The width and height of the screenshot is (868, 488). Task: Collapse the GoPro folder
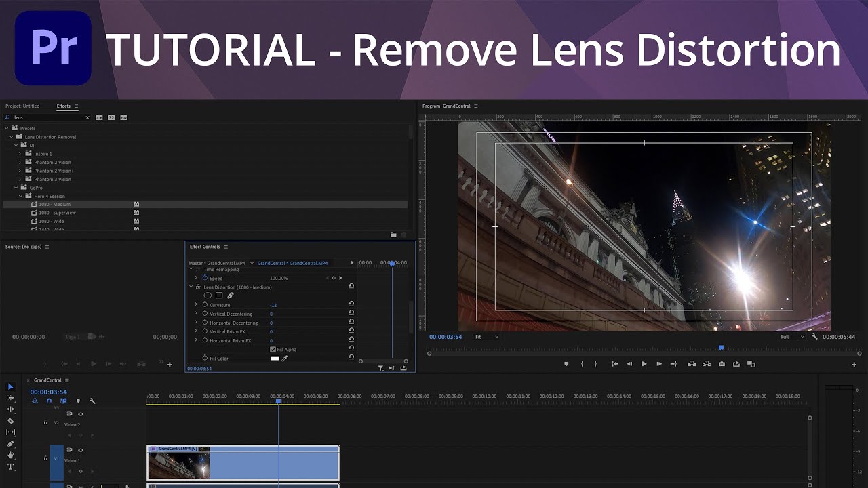pyautogui.click(x=16, y=188)
